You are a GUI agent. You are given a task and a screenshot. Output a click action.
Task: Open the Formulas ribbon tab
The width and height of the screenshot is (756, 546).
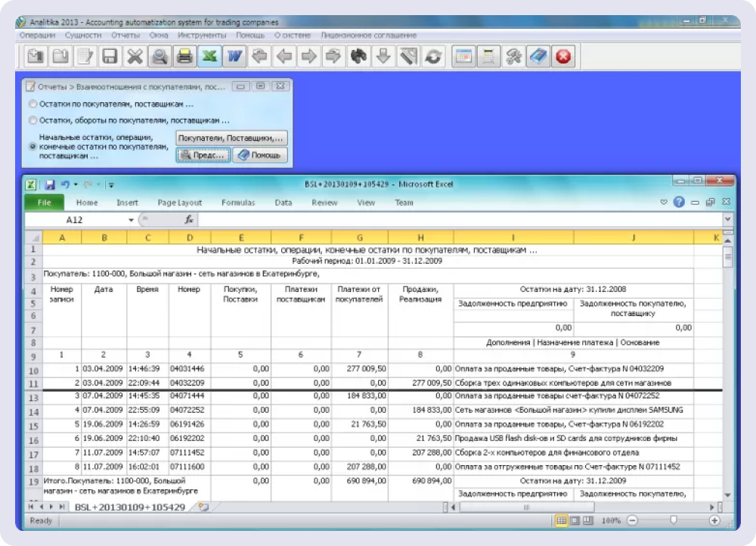click(x=237, y=203)
